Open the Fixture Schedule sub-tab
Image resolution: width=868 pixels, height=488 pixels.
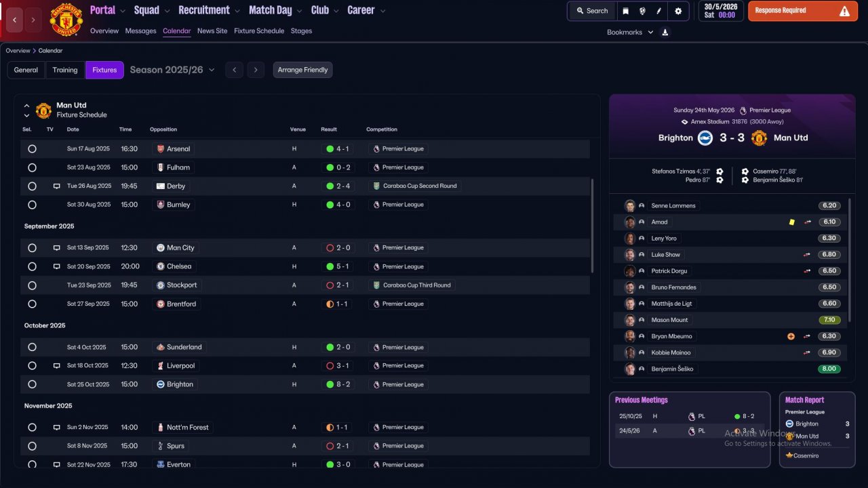pyautogui.click(x=259, y=31)
